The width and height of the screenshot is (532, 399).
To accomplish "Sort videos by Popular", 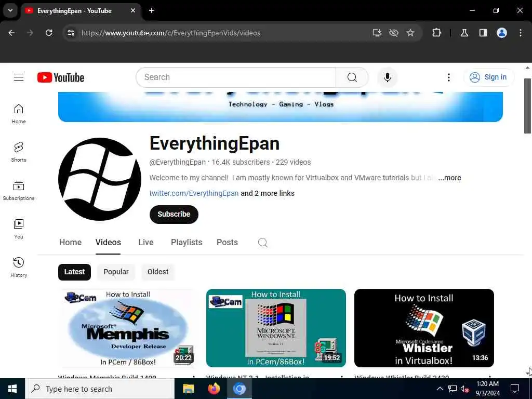I will click(116, 272).
